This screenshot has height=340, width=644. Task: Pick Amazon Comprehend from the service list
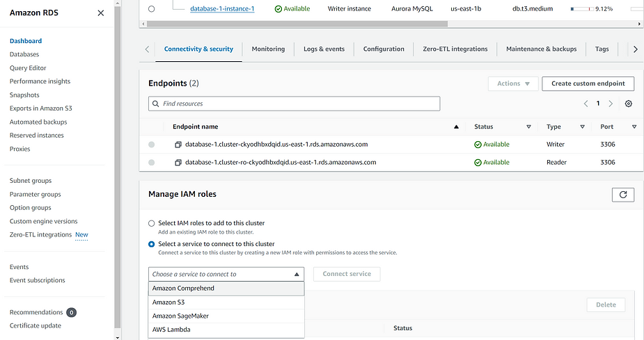[226, 289]
